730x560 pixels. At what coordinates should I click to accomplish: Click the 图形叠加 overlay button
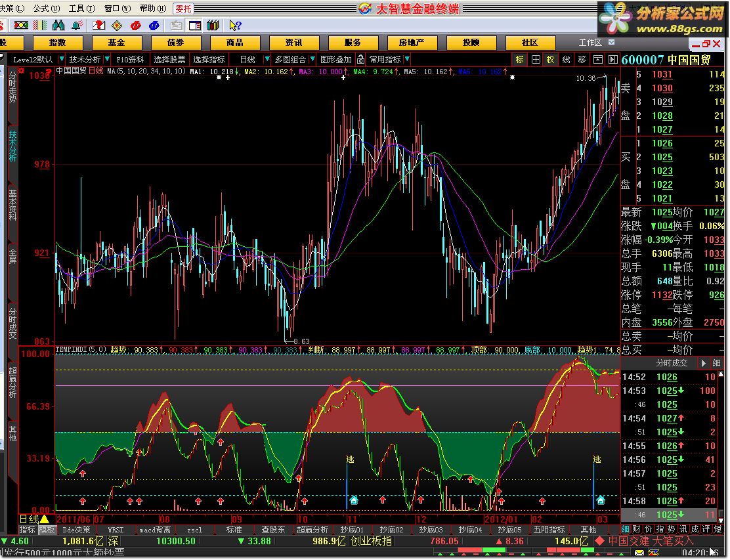pos(335,59)
